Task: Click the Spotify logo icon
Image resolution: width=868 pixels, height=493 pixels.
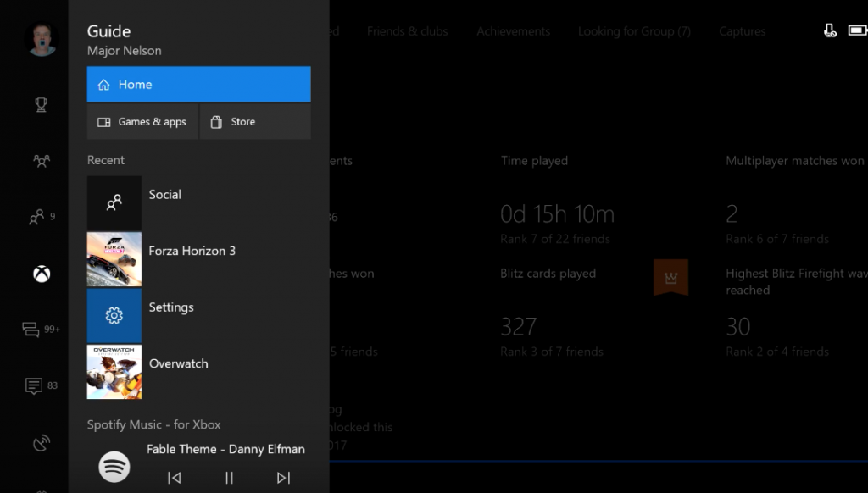Action: click(x=114, y=467)
